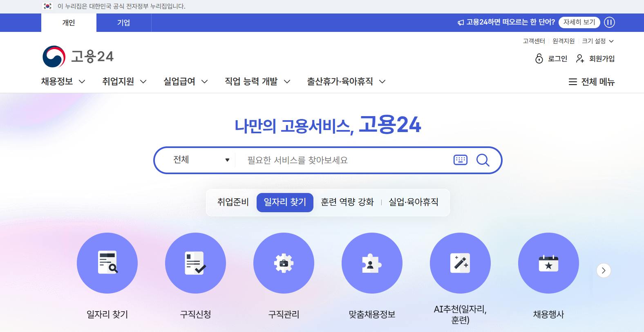The image size is (644, 332).
Task: Select the 실업·육아휴직 tab
Action: tap(414, 202)
